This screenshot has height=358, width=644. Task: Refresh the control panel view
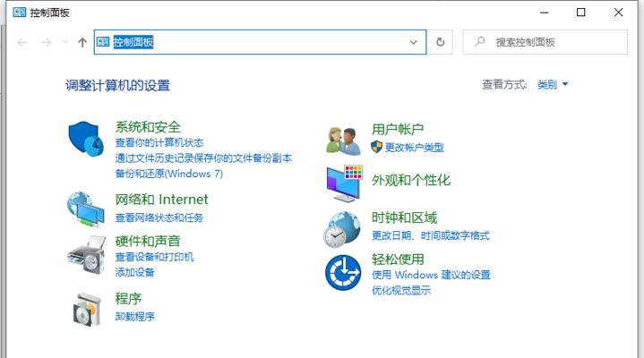coord(440,42)
